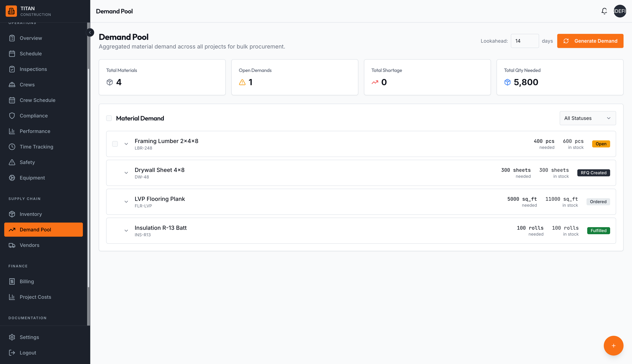Expand the Drywall Sheet 4×8 row
Image resolution: width=632 pixels, height=364 pixels.
click(x=126, y=173)
